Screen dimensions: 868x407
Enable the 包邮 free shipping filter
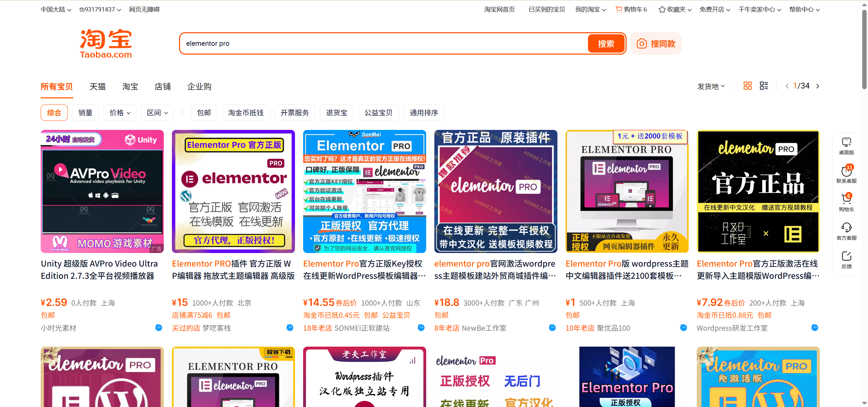tap(204, 113)
